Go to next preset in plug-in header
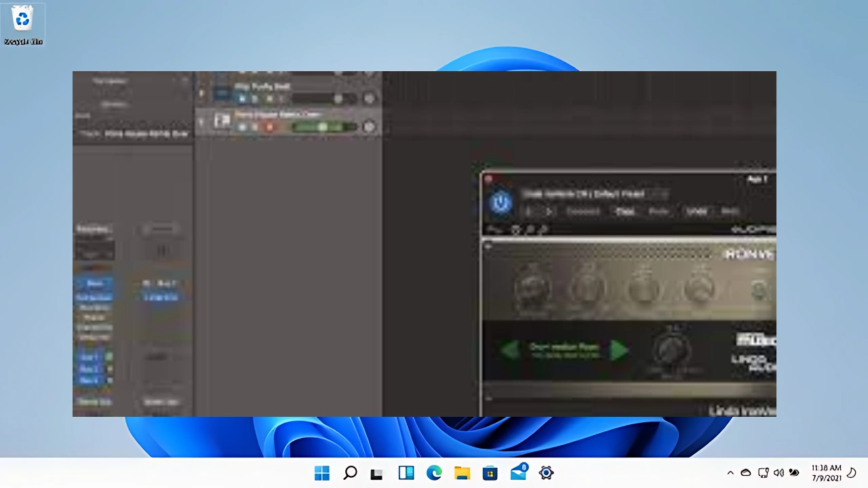 click(549, 211)
